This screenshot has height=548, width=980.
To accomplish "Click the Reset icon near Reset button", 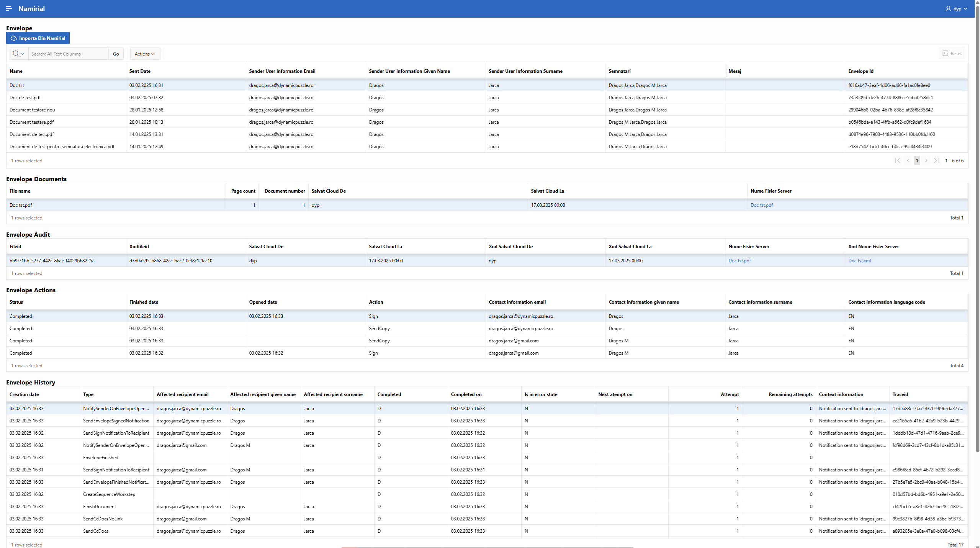I will point(946,54).
